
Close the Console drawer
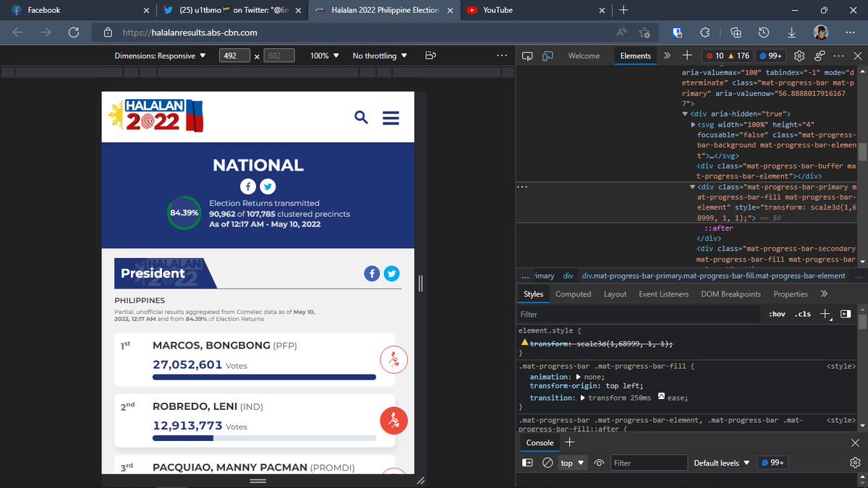pyautogui.click(x=855, y=442)
